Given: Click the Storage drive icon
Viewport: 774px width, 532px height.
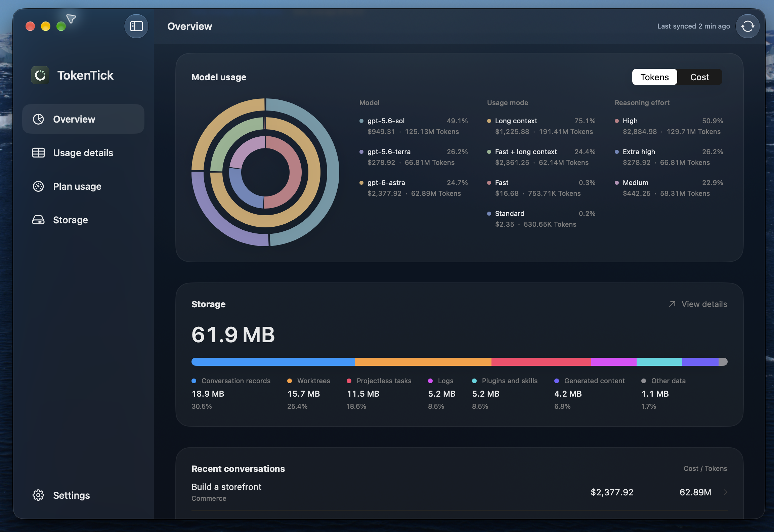Looking at the screenshot, I should tap(38, 220).
